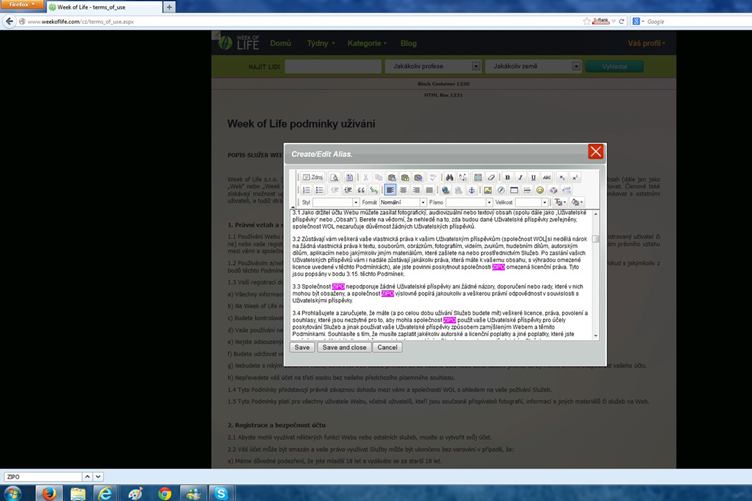Increase indent of paragraph

(348, 190)
